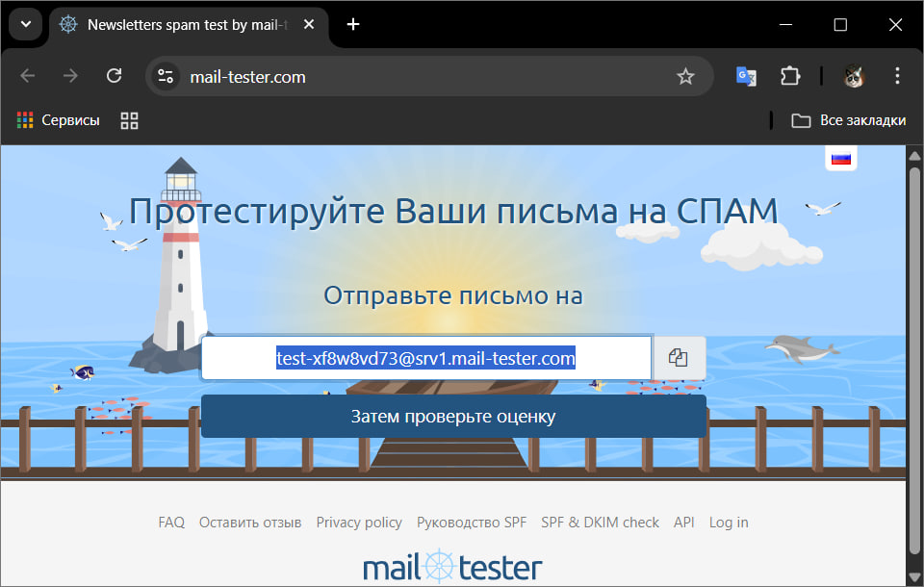This screenshot has width=924, height=587.
Task: Click the Затем проверьте оценку button
Action: coord(452,417)
